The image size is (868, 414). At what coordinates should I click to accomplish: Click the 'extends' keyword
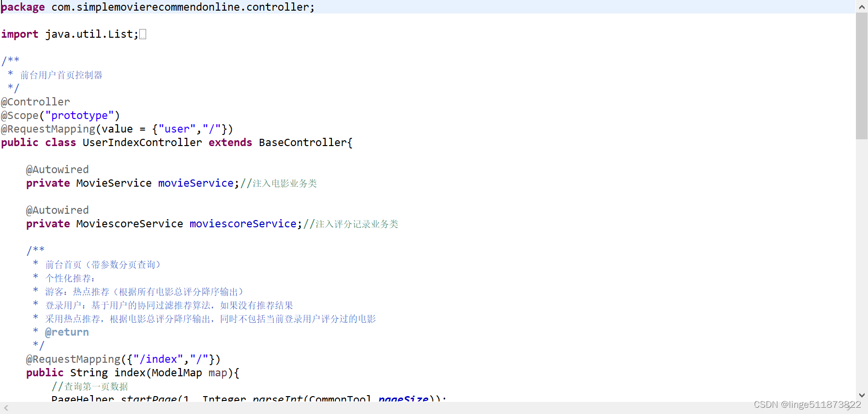[x=230, y=143]
